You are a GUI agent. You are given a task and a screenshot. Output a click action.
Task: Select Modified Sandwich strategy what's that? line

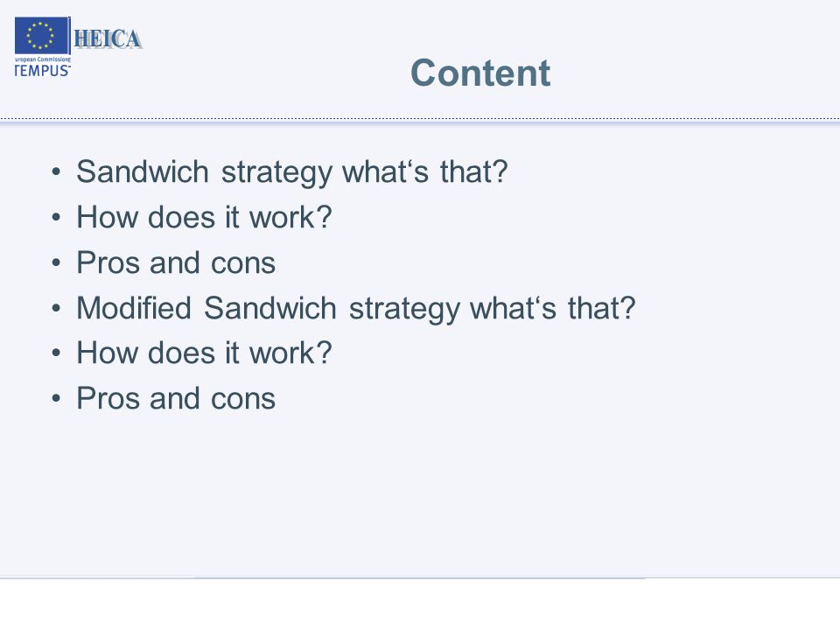pos(356,308)
